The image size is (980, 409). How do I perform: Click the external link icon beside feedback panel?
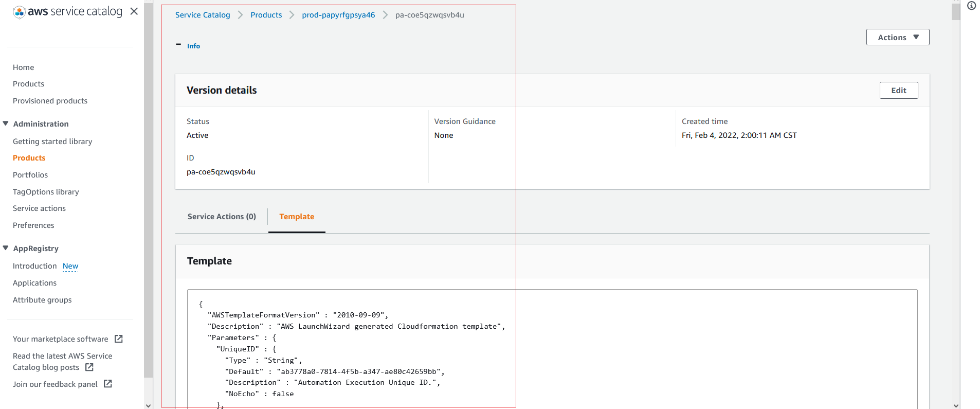point(108,384)
